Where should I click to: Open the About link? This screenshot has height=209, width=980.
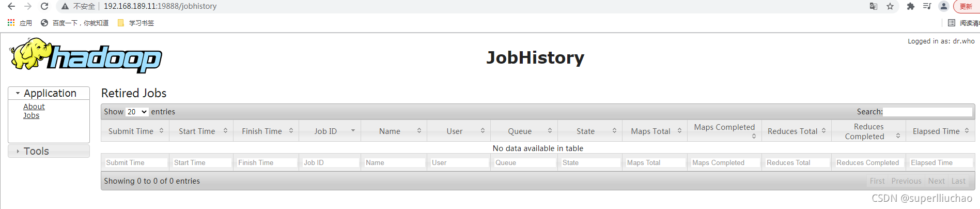34,107
